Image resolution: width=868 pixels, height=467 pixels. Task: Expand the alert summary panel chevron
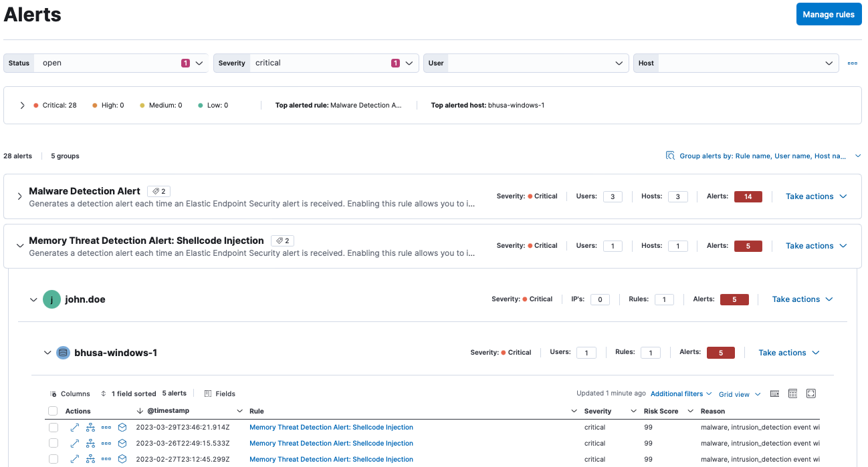pyautogui.click(x=22, y=106)
